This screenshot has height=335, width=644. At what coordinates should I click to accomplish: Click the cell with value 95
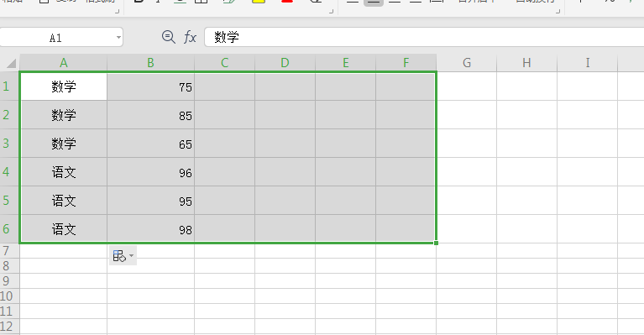point(151,201)
